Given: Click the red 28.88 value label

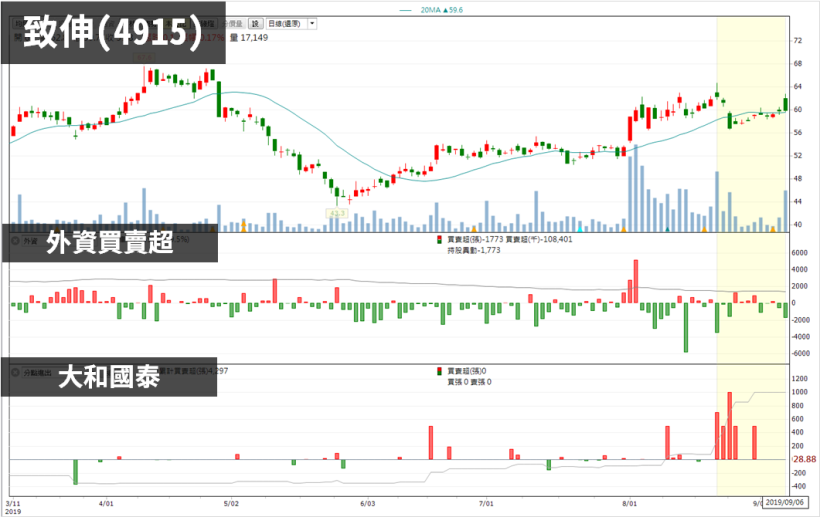Looking at the screenshot, I should 804,459.
